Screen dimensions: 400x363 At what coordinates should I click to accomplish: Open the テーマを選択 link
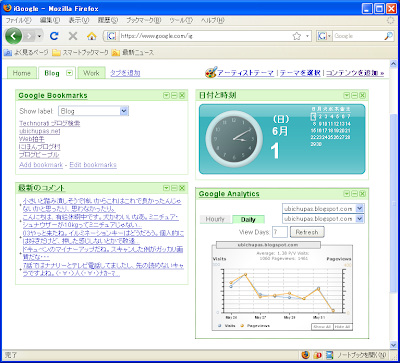pos(300,73)
